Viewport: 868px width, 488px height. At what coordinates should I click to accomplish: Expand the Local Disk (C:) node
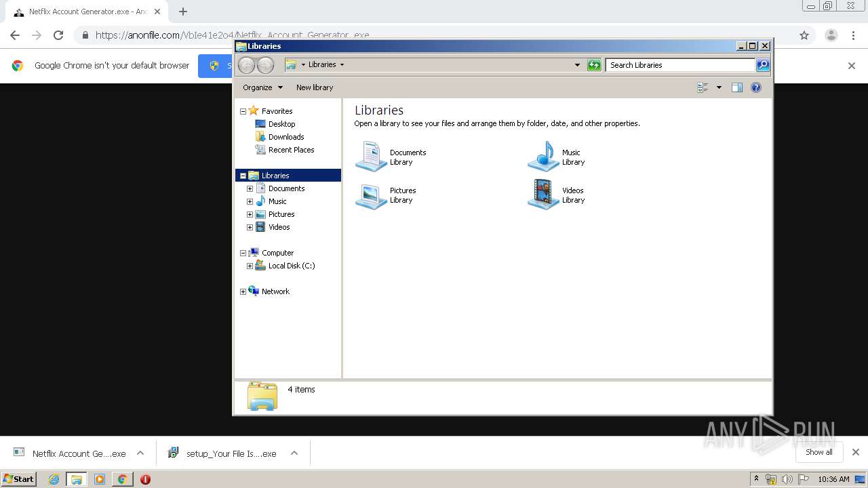coord(250,266)
